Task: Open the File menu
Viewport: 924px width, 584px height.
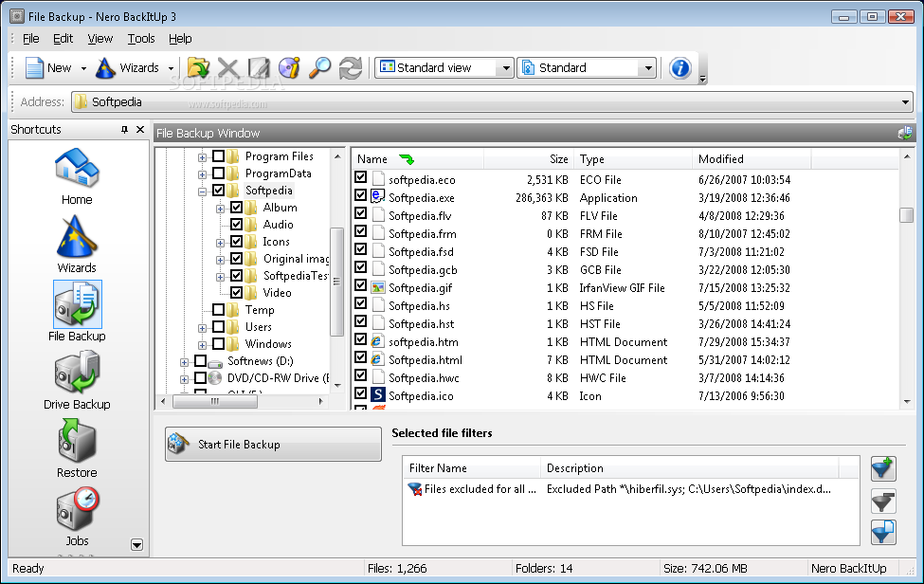Action: (x=30, y=39)
